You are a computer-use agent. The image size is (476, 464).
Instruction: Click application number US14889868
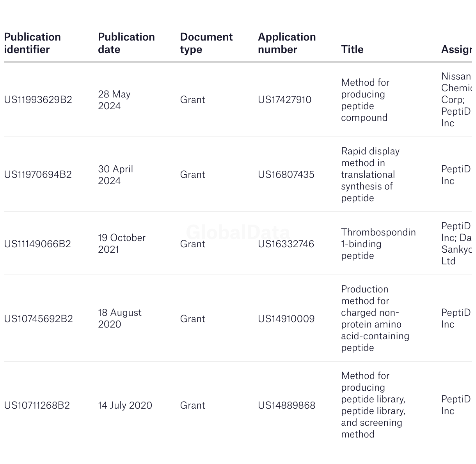tap(287, 406)
